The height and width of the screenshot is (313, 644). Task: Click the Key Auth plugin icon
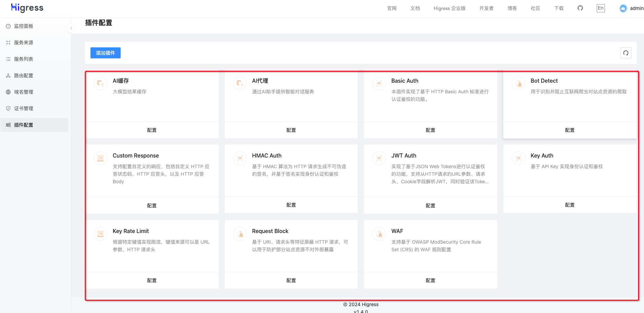click(x=519, y=158)
